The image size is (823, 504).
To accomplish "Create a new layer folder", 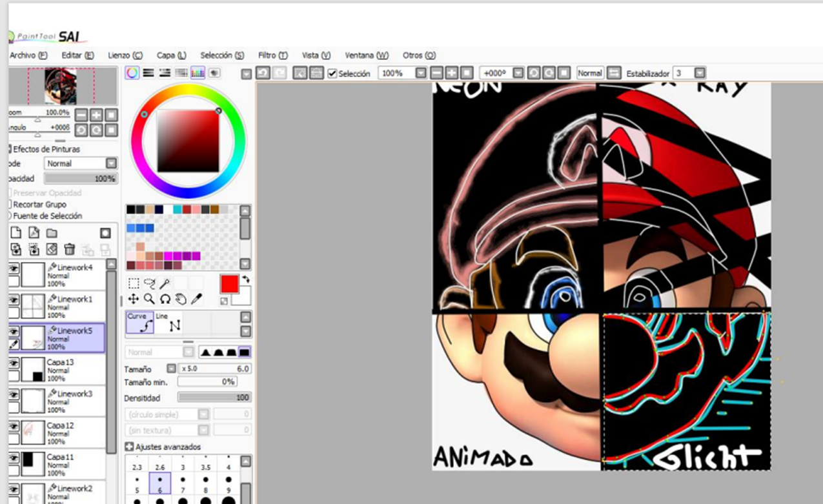I will 52,233.
